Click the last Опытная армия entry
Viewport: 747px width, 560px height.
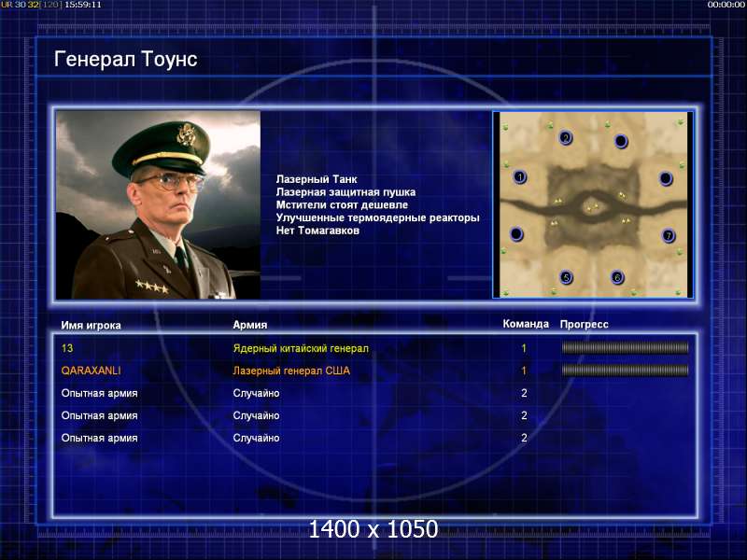tap(99, 438)
